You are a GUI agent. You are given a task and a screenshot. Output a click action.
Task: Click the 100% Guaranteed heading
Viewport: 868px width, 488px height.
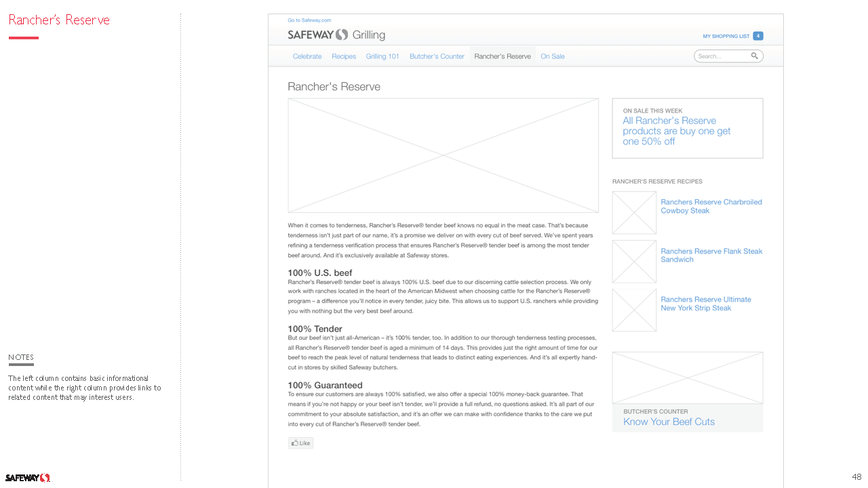[325, 385]
